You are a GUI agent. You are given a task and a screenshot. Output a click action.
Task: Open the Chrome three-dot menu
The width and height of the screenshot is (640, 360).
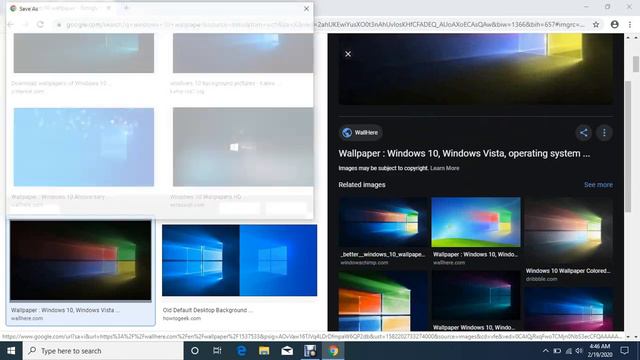(x=630, y=24)
